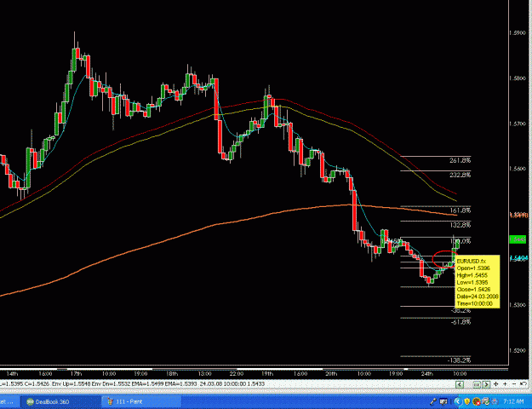
Task: Click the -61.8% Fibonacci level label
Action: pos(460,322)
